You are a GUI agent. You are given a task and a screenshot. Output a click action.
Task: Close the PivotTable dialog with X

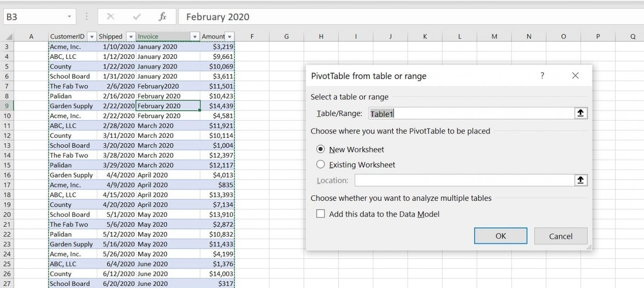click(x=575, y=76)
